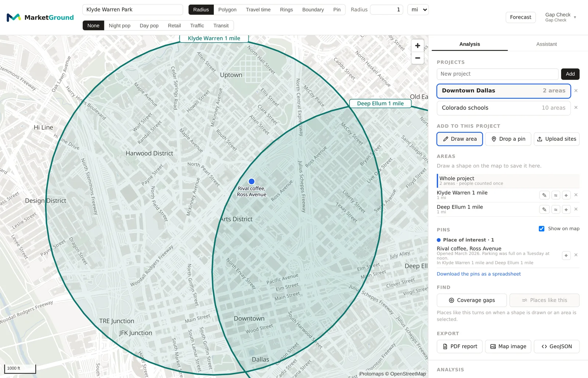Click the blue Rival coffee pin on map
588x378 pixels.
click(x=252, y=181)
